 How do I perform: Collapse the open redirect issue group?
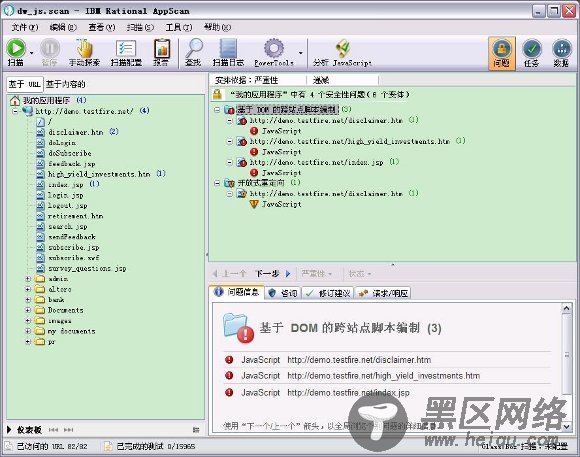(x=217, y=182)
